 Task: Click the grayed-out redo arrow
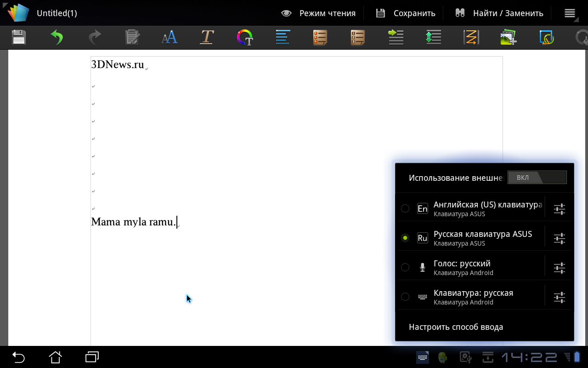click(x=94, y=37)
